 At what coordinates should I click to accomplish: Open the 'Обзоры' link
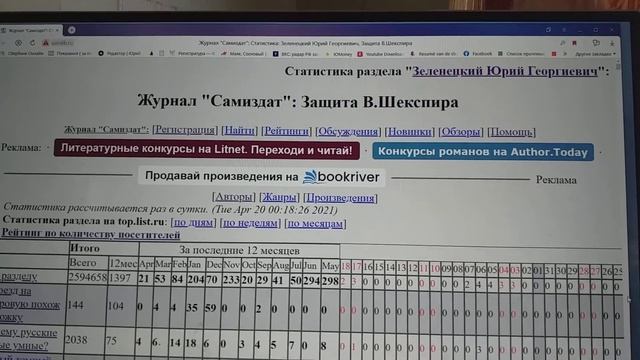pos(461,132)
